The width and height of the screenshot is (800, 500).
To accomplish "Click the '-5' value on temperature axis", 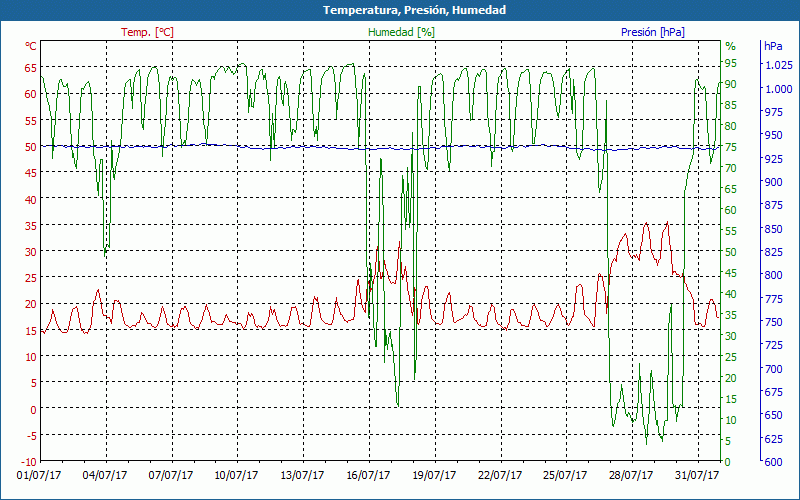I will pyautogui.click(x=31, y=435).
